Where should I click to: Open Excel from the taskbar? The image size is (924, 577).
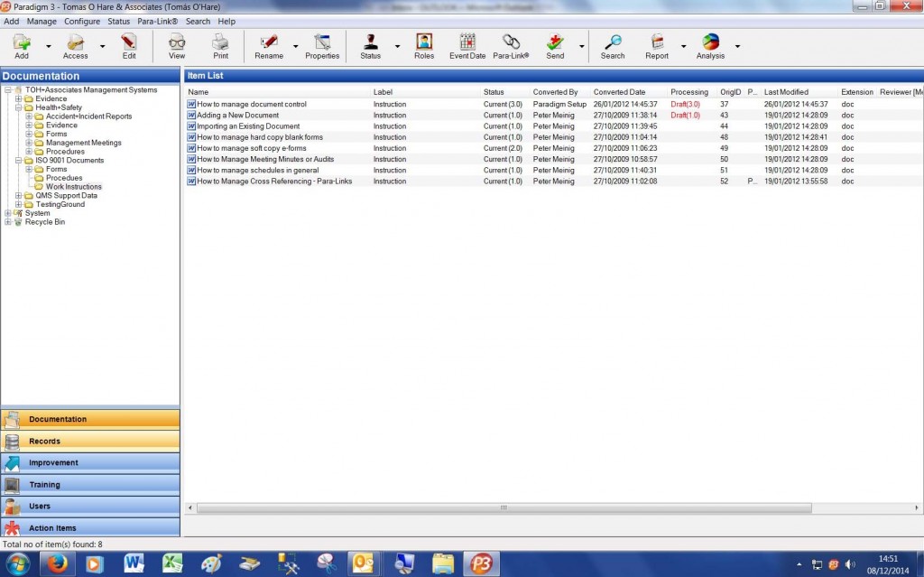pos(172,564)
